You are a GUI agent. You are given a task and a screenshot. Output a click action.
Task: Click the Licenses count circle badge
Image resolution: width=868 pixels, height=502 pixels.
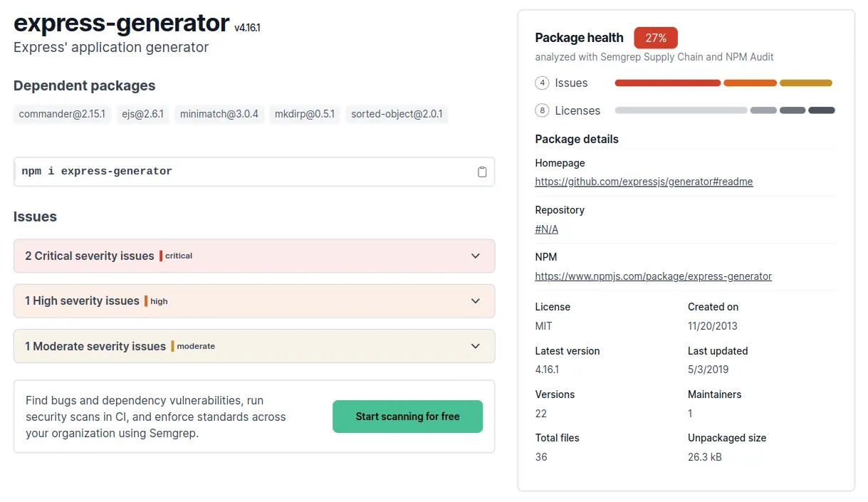pyautogui.click(x=543, y=110)
